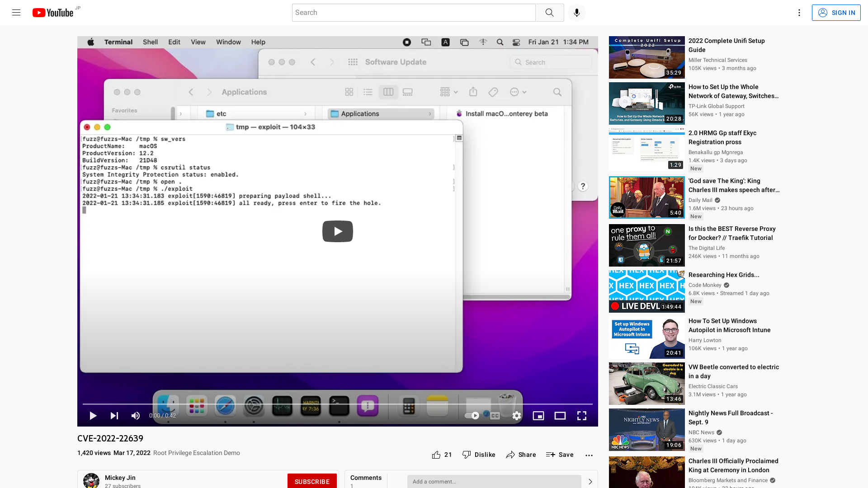This screenshot has height=488, width=868.
Task: Click video description Root Privilege Escalation Demo
Action: (196, 453)
